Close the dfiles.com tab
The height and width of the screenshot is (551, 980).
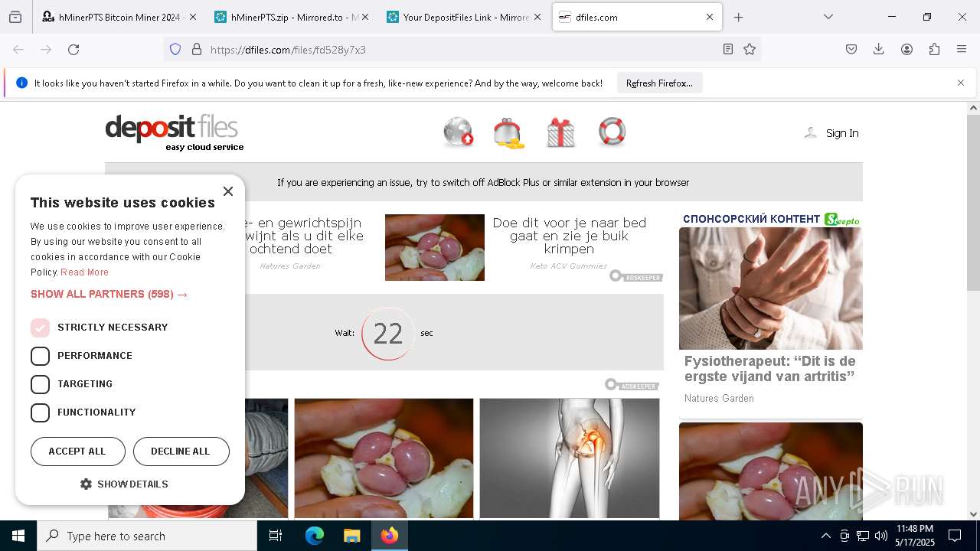[710, 17]
